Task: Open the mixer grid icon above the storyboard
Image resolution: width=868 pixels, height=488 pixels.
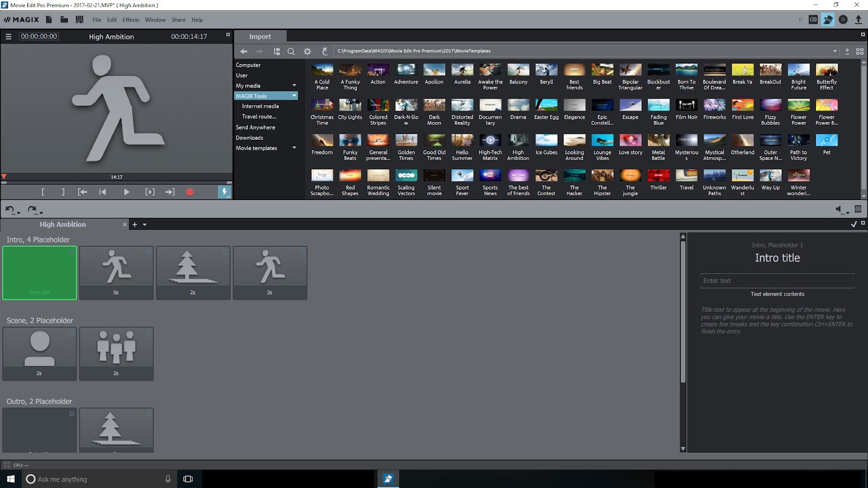Action: [x=858, y=209]
